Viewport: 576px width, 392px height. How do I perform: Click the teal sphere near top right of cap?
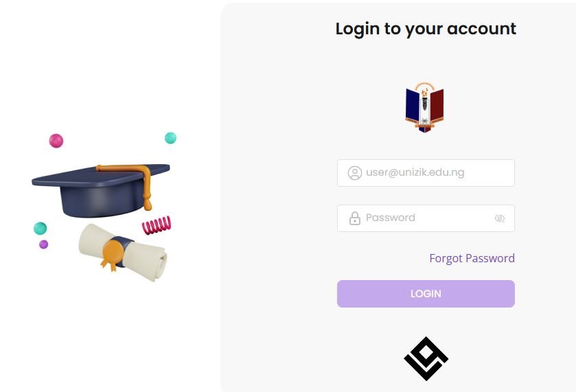170,138
